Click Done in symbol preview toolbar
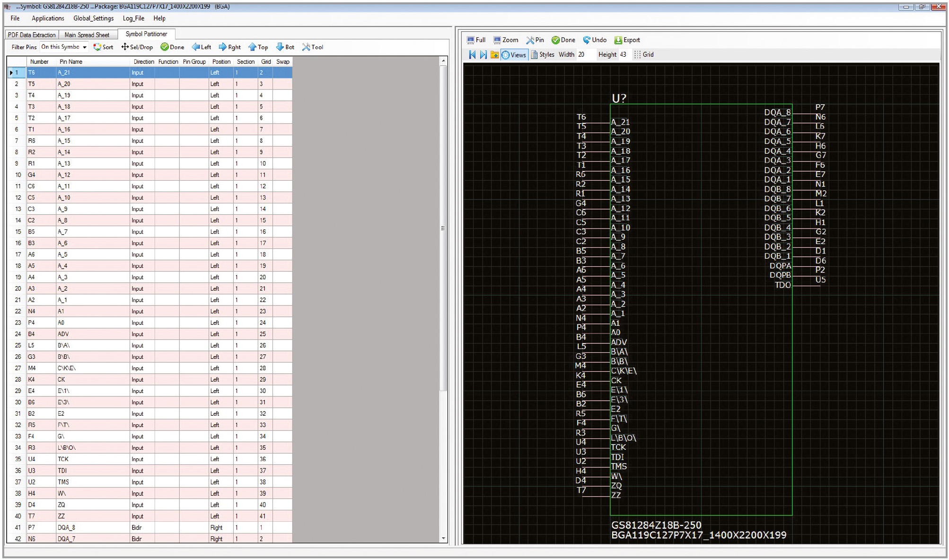 563,40
